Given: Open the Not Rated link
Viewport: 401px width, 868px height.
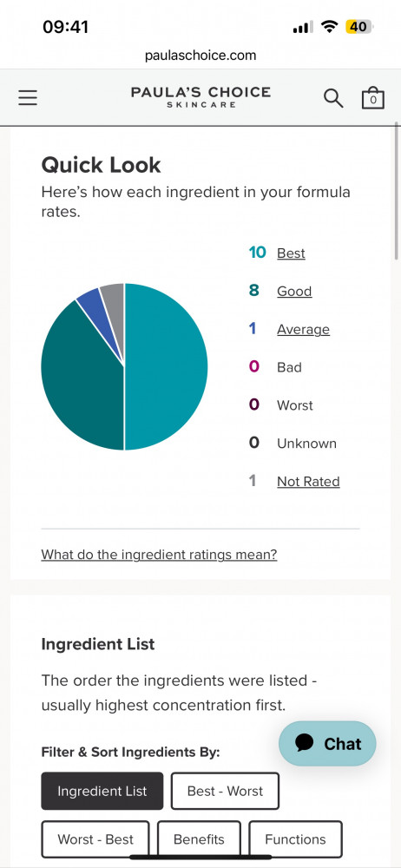Looking at the screenshot, I should pyautogui.click(x=308, y=482).
